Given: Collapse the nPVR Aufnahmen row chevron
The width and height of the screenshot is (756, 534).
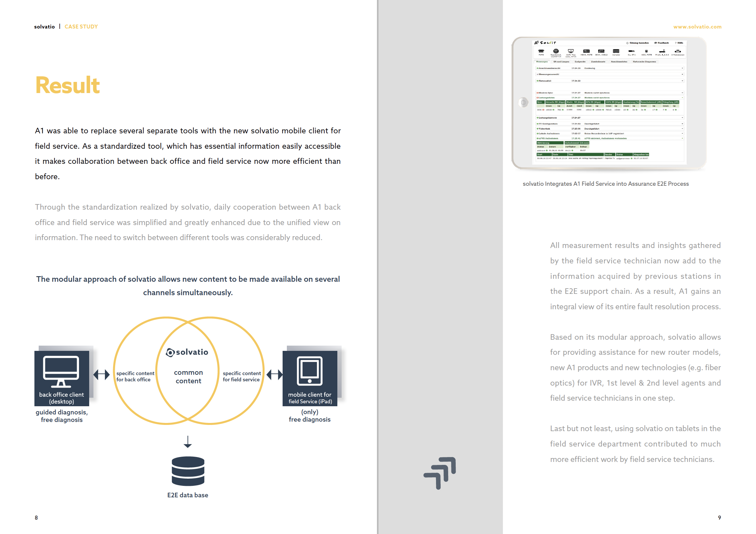Looking at the screenshot, I should click(682, 138).
